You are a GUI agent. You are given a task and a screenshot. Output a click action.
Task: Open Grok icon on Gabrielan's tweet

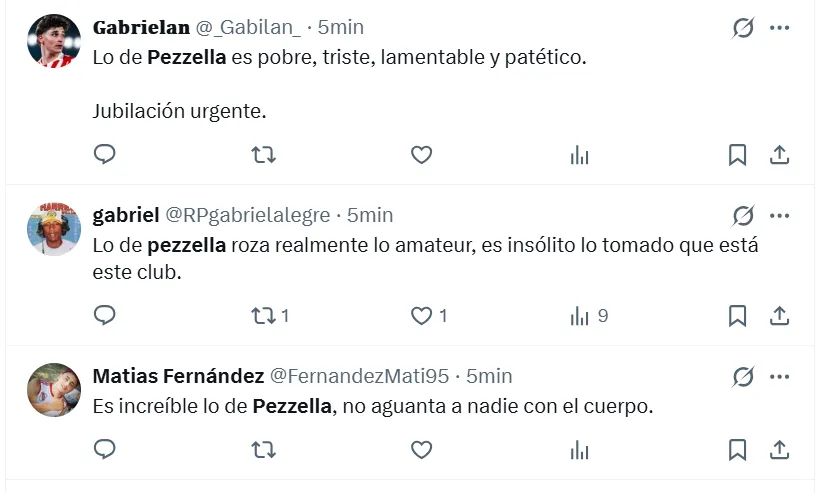pos(743,28)
